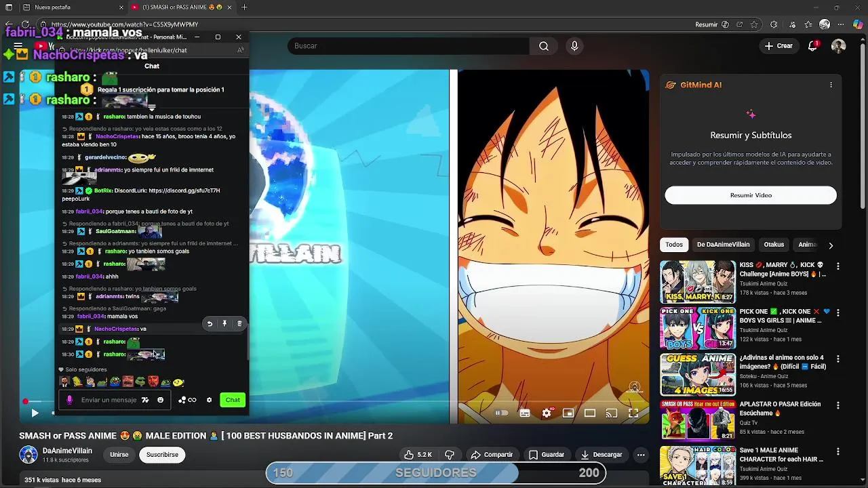Click the Resumir Video button

[751, 195]
